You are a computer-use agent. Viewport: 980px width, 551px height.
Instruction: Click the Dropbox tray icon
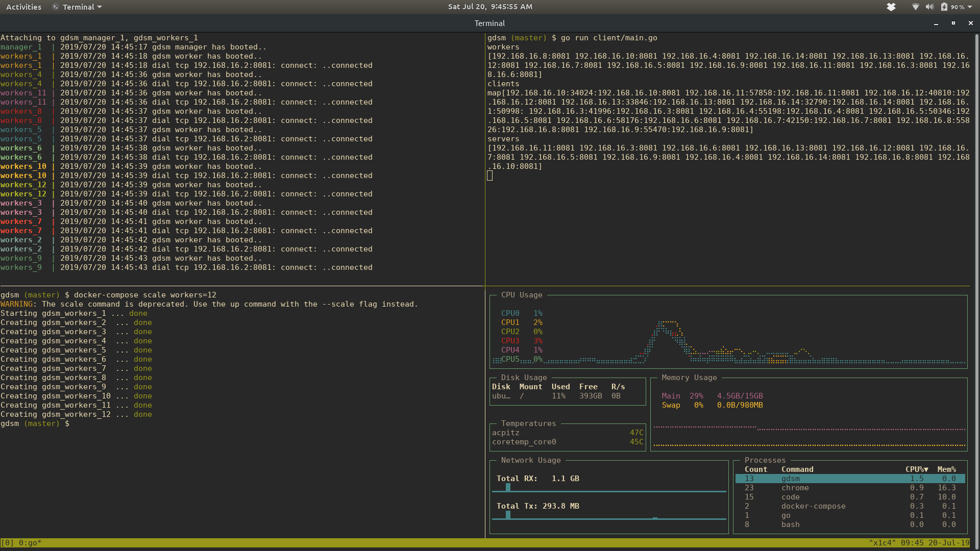click(891, 7)
